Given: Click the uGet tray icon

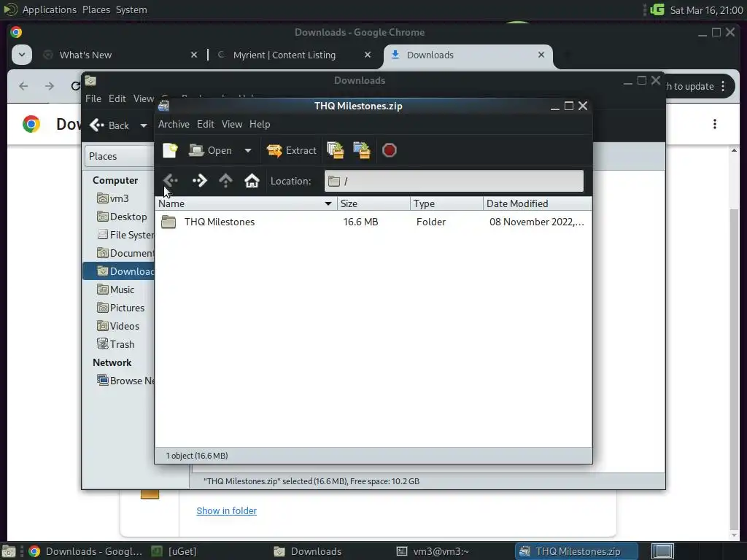Looking at the screenshot, I should tap(657, 10).
